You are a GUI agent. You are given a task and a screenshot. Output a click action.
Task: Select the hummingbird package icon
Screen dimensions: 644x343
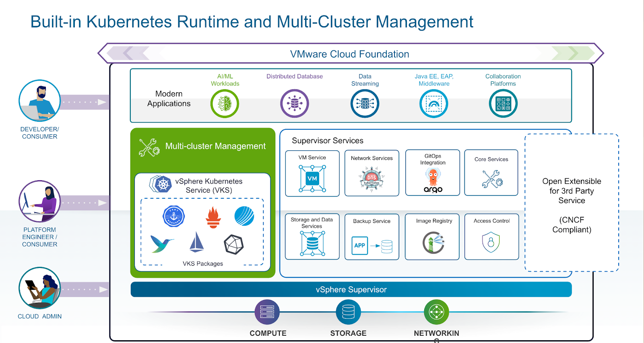click(x=162, y=244)
